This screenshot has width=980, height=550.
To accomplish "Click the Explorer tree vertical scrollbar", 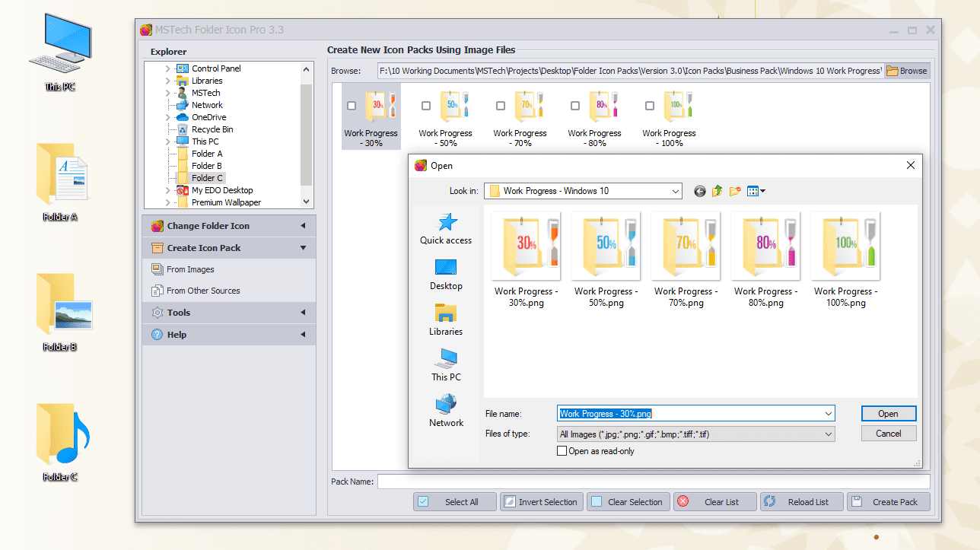I will coord(307,134).
